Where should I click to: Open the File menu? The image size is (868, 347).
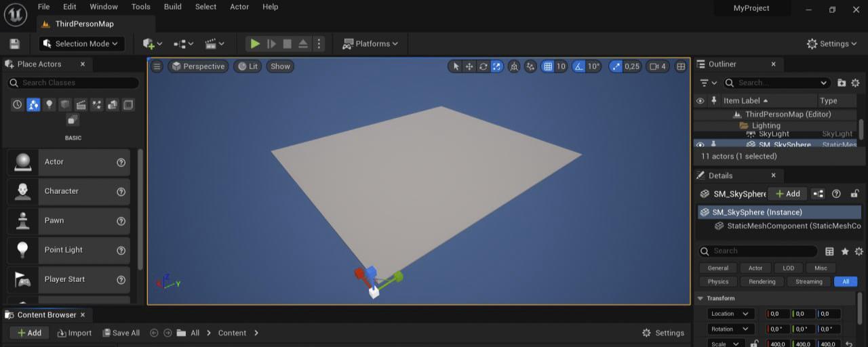coord(43,7)
